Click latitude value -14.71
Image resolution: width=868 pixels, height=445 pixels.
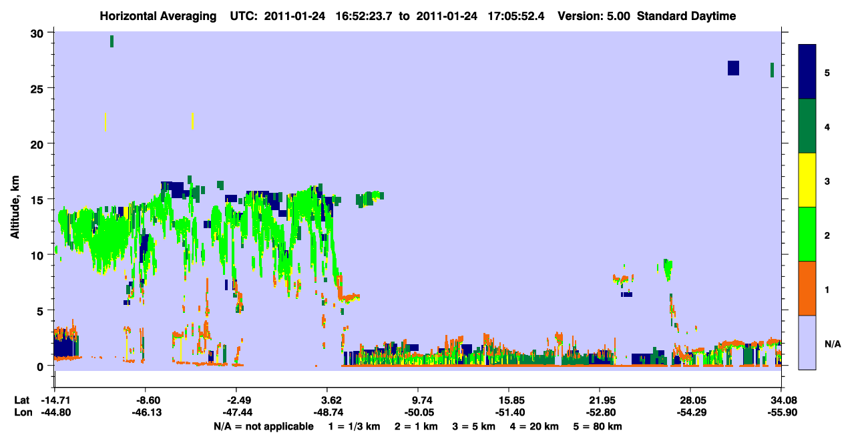tap(55, 400)
